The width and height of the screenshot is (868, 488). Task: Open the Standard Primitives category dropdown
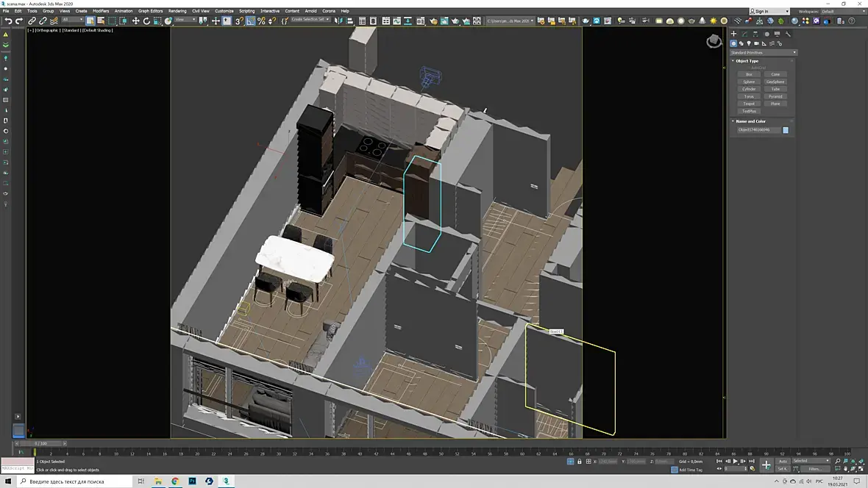pyautogui.click(x=763, y=53)
